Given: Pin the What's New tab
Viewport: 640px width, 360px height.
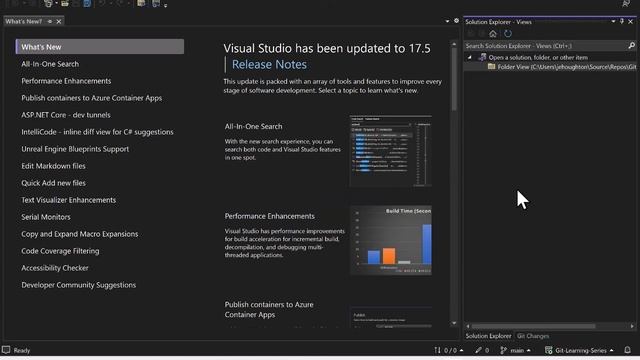Looking at the screenshot, I should (50, 21).
